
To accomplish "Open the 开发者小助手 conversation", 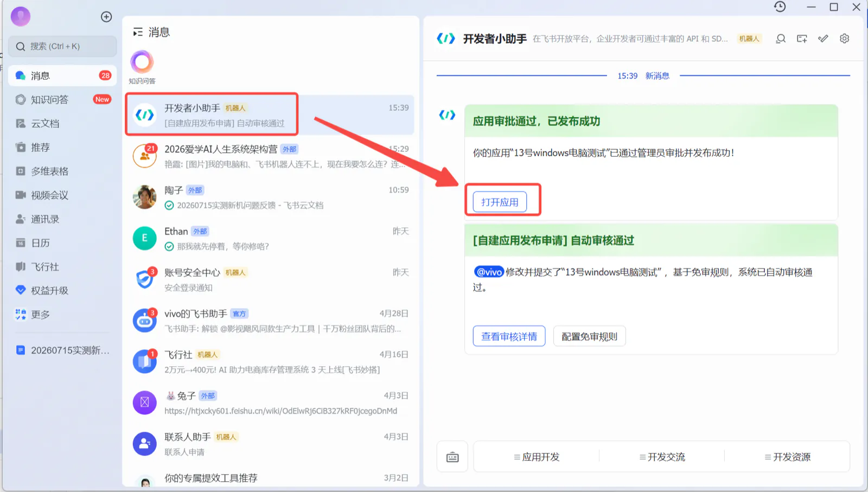I will [270, 115].
